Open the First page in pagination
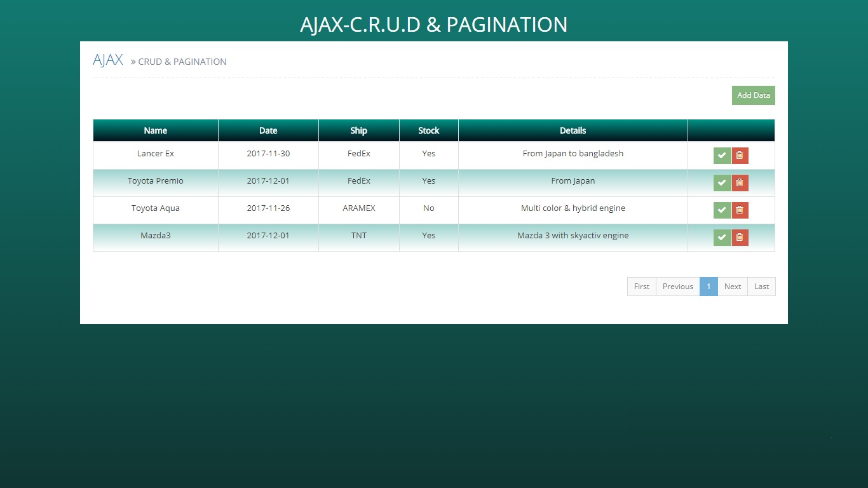 click(641, 286)
